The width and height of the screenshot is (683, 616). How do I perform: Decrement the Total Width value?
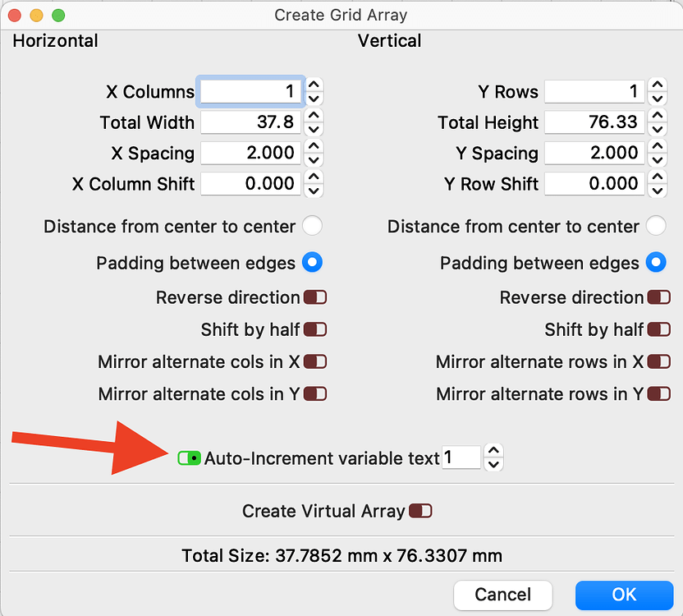pyautogui.click(x=313, y=127)
